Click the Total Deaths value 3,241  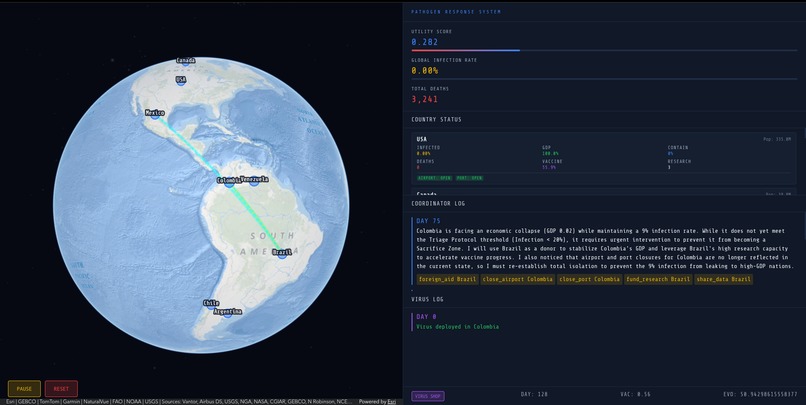coord(425,99)
